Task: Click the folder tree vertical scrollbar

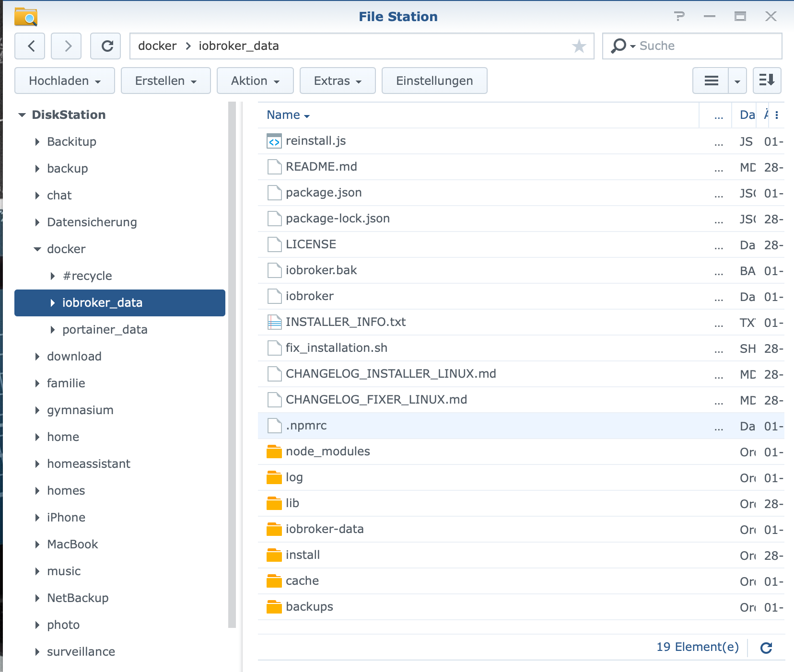Action: tap(232, 364)
